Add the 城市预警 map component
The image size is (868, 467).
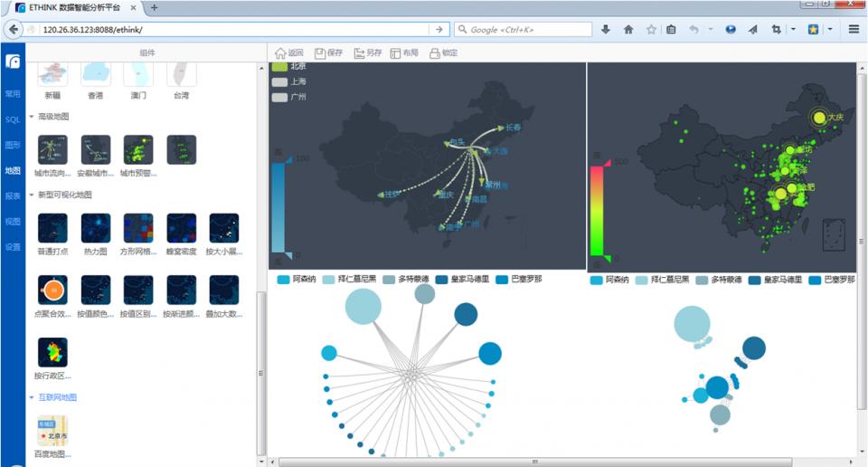click(x=138, y=149)
